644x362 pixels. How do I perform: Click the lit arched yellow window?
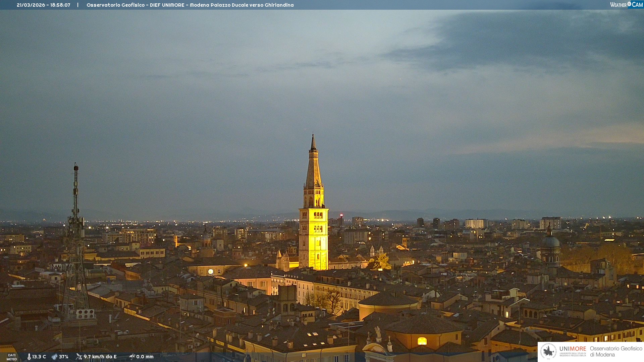click(422, 341)
